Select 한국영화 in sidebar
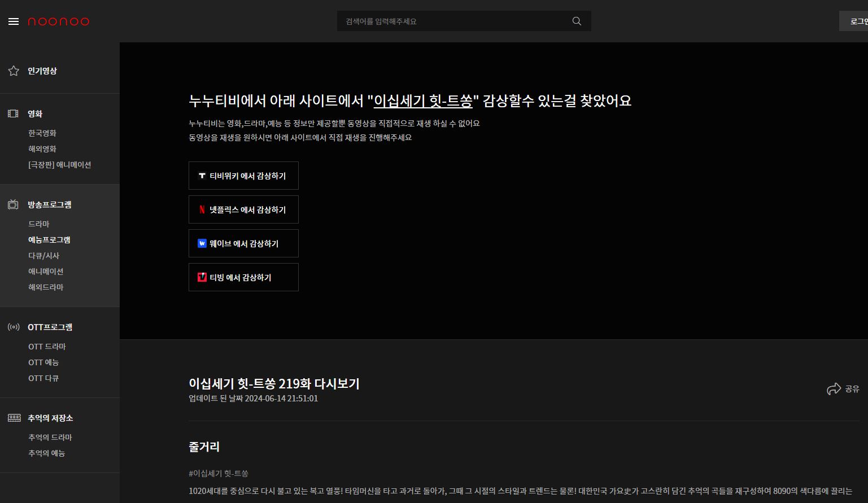868x503 pixels. click(42, 133)
